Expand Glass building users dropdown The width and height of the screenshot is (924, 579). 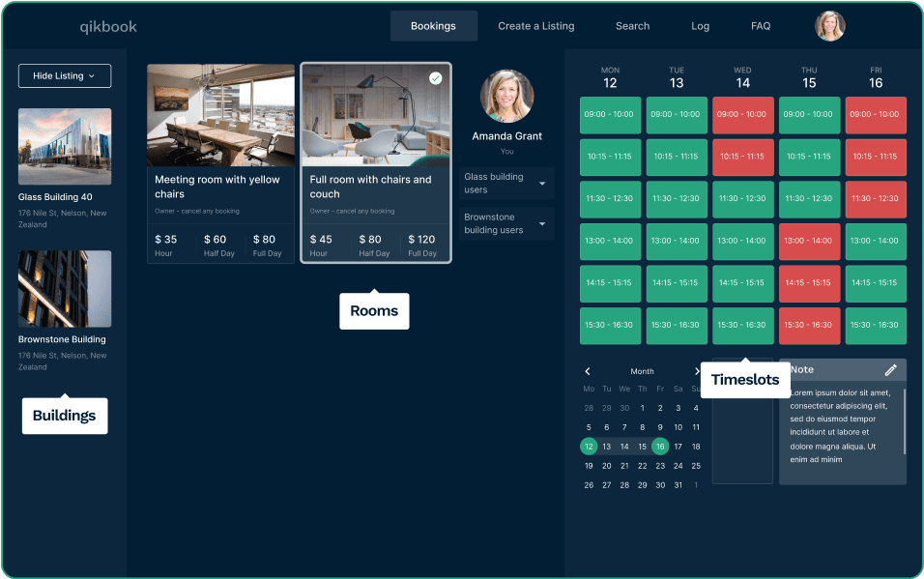[541, 184]
